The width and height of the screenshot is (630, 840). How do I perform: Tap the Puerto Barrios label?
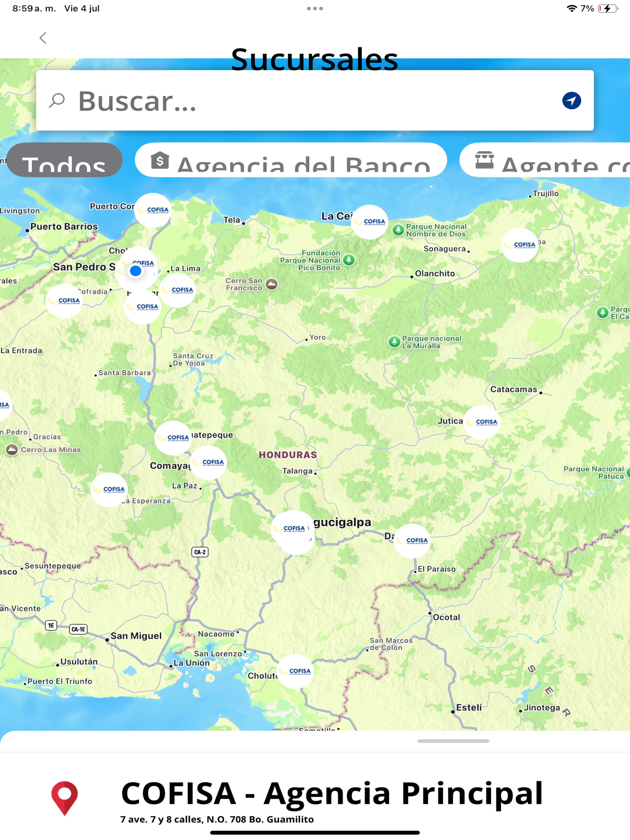click(64, 227)
